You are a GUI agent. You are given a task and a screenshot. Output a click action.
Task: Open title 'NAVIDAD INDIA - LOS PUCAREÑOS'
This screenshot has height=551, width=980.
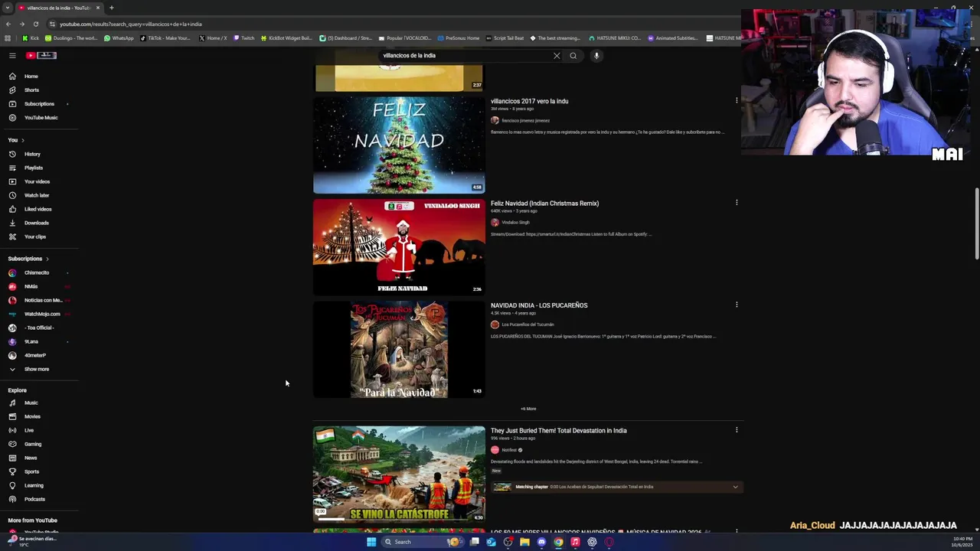[x=539, y=305]
